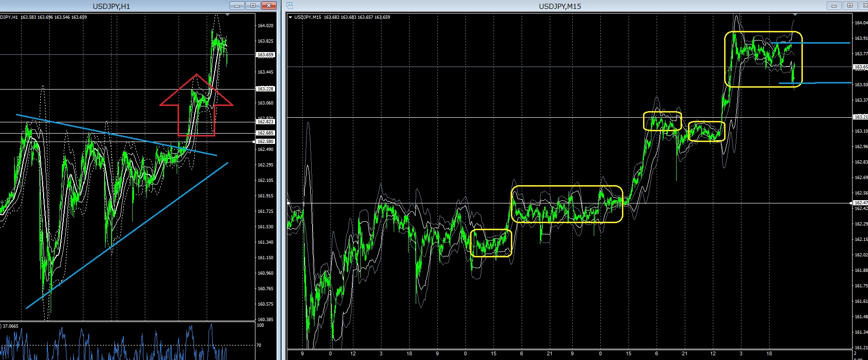868x360 pixels.
Task: Minimize the USDJPY,H1 chart window
Action: 237,6
